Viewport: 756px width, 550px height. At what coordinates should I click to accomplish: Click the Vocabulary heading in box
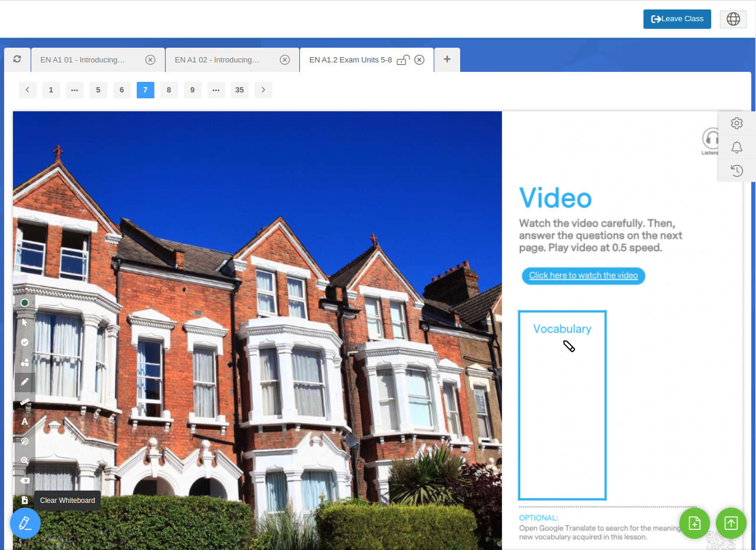pos(562,329)
